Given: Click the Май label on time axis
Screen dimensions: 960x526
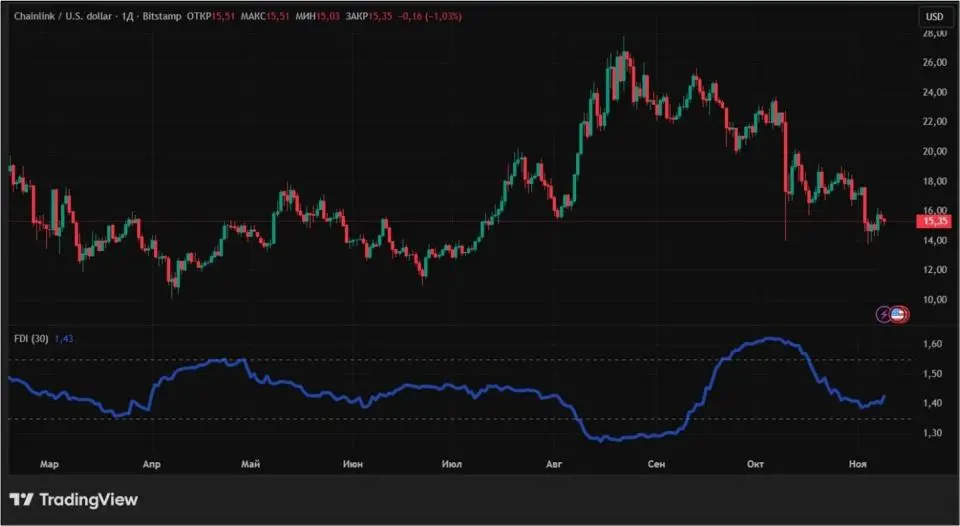Looking at the screenshot, I should [252, 465].
